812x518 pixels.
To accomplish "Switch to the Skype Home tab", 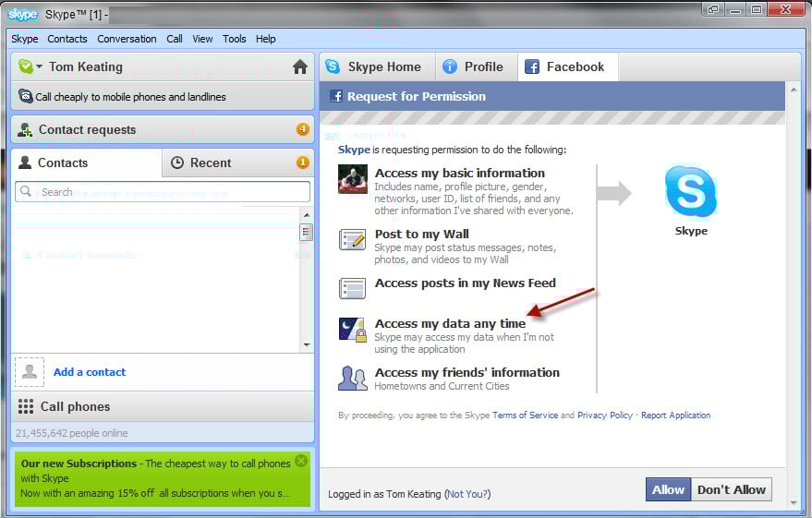I will click(x=375, y=67).
